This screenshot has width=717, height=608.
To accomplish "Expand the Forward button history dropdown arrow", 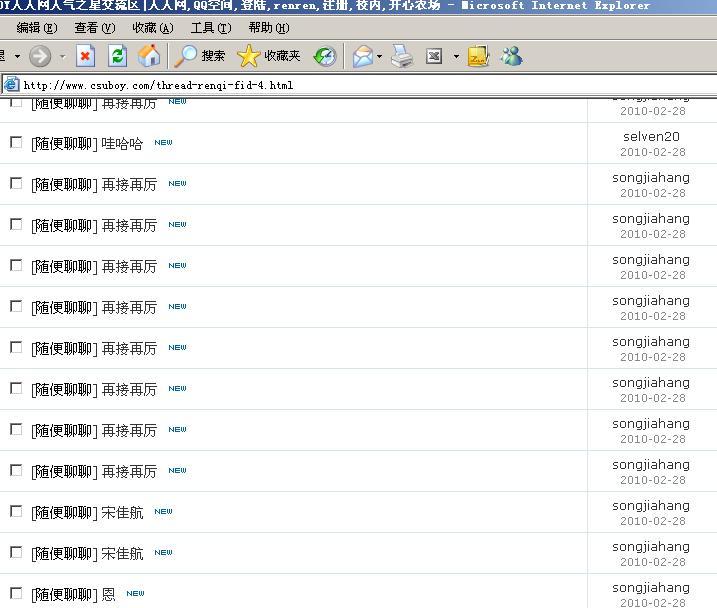I will 62,56.
